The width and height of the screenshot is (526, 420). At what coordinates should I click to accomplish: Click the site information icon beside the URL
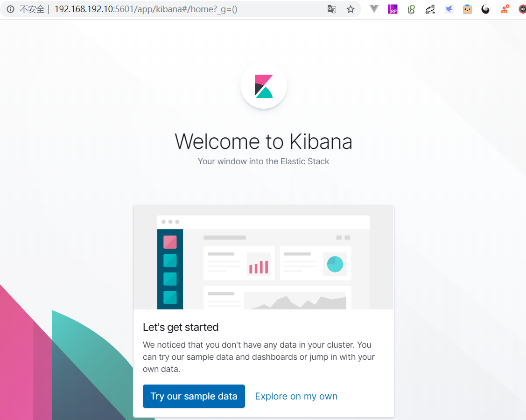tap(10, 9)
